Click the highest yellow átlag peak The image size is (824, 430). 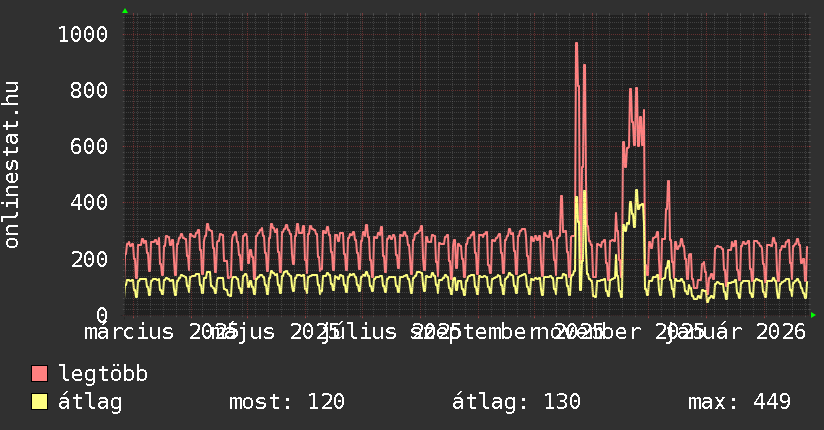(x=636, y=191)
